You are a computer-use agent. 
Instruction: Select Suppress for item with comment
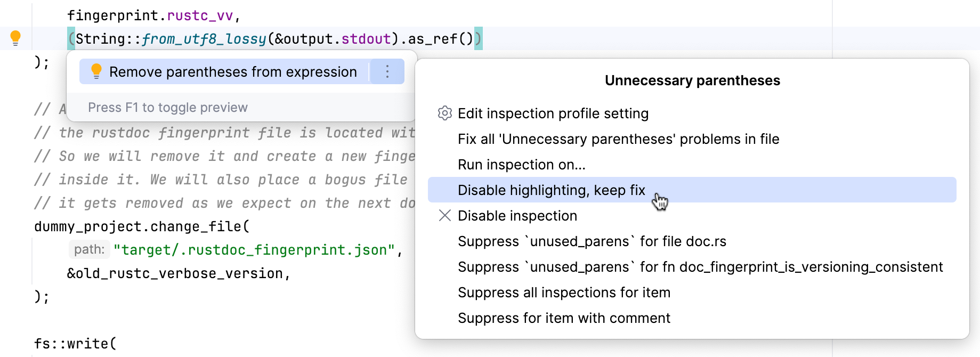564,318
